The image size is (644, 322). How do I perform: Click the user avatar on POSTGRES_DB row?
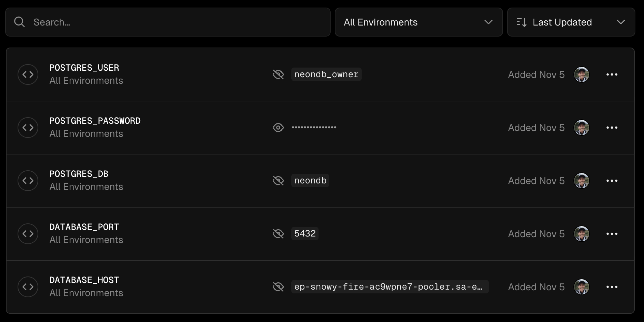(581, 181)
